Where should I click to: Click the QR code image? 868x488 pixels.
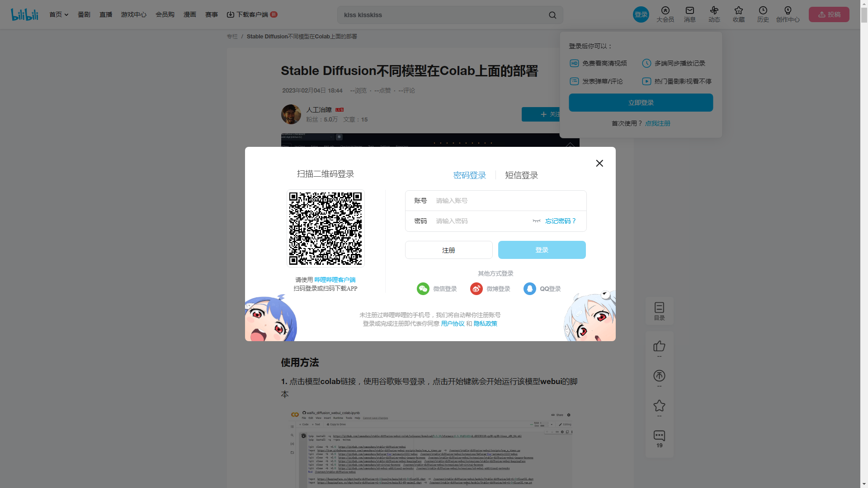point(325,229)
